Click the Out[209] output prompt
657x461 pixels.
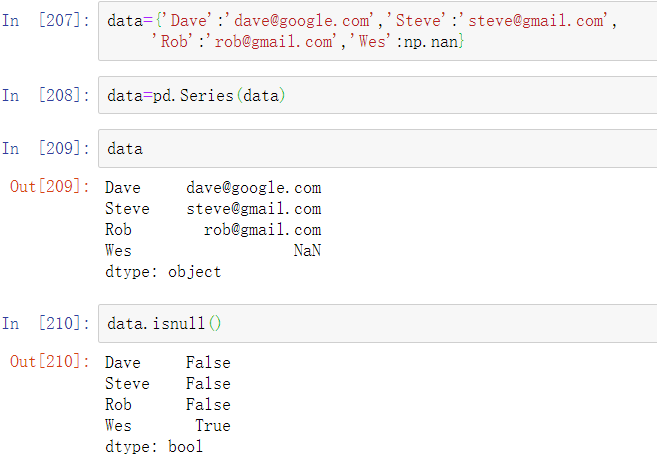click(x=49, y=186)
